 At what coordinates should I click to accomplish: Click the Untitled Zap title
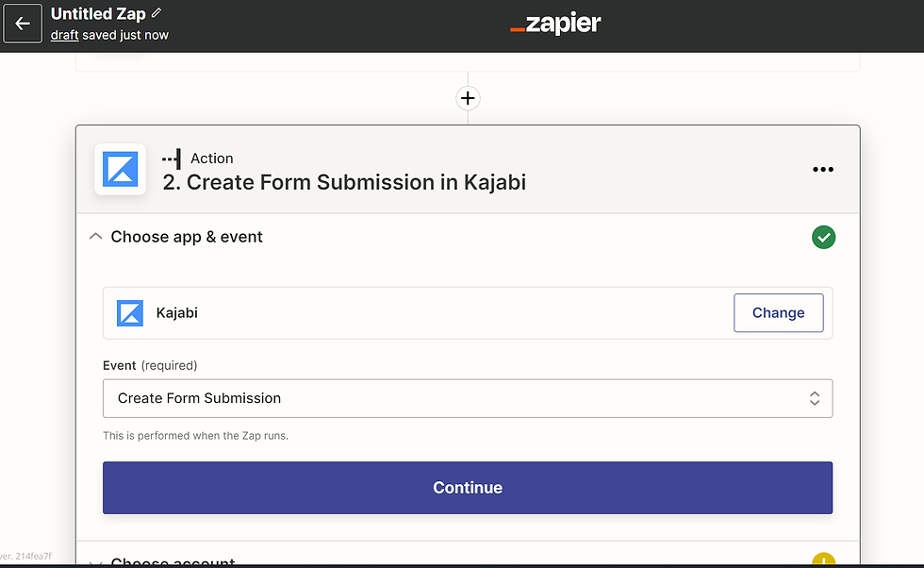click(x=98, y=13)
